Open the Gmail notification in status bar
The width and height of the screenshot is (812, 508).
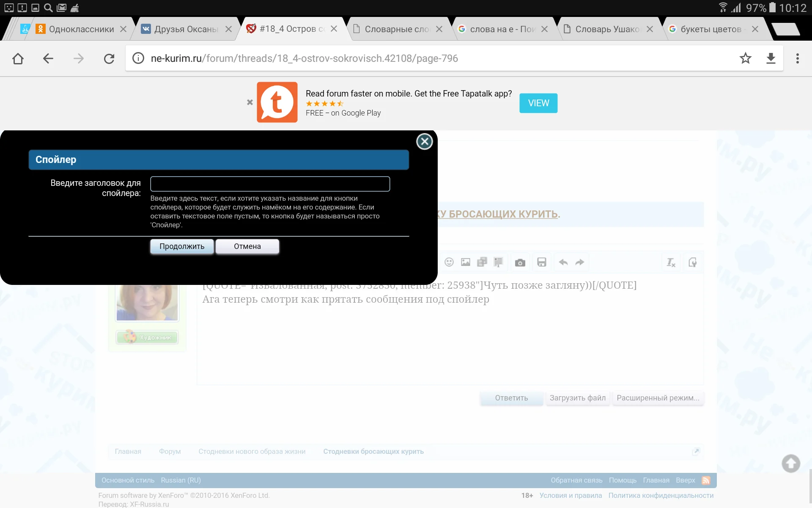[x=62, y=7]
